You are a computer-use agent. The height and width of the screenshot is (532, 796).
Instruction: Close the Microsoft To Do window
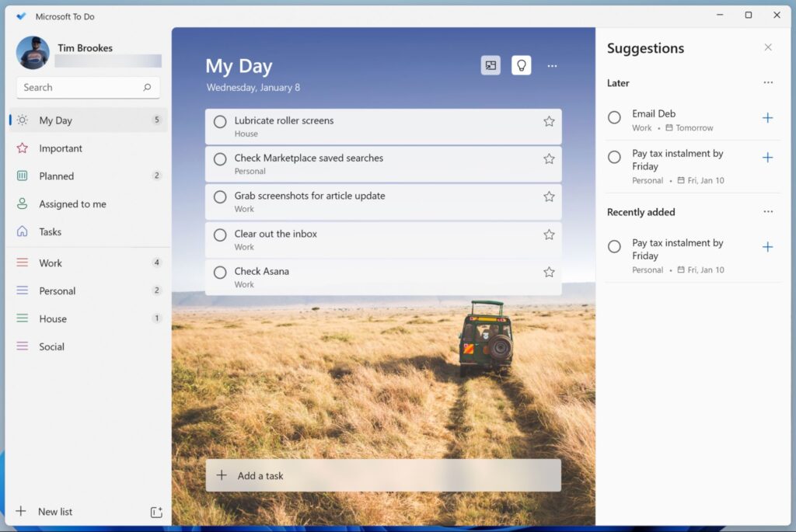tap(777, 16)
